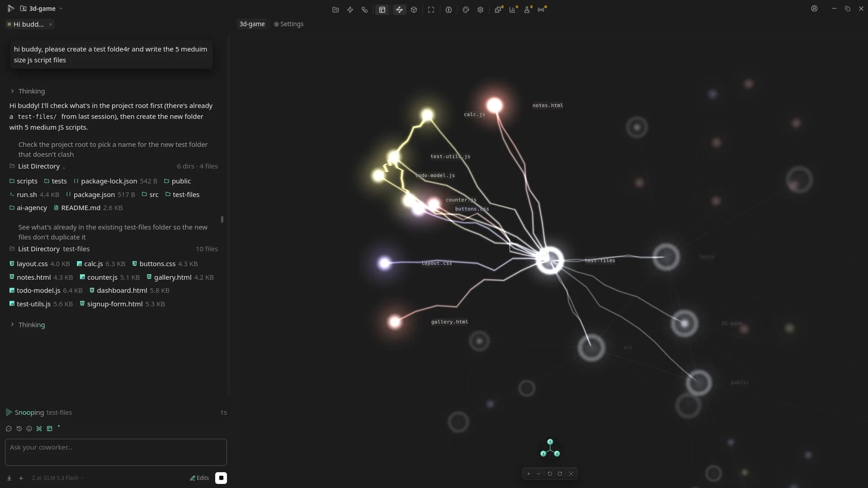Click the fullscreen frame icon in toolbar
This screenshot has height=488, width=868.
click(431, 9)
